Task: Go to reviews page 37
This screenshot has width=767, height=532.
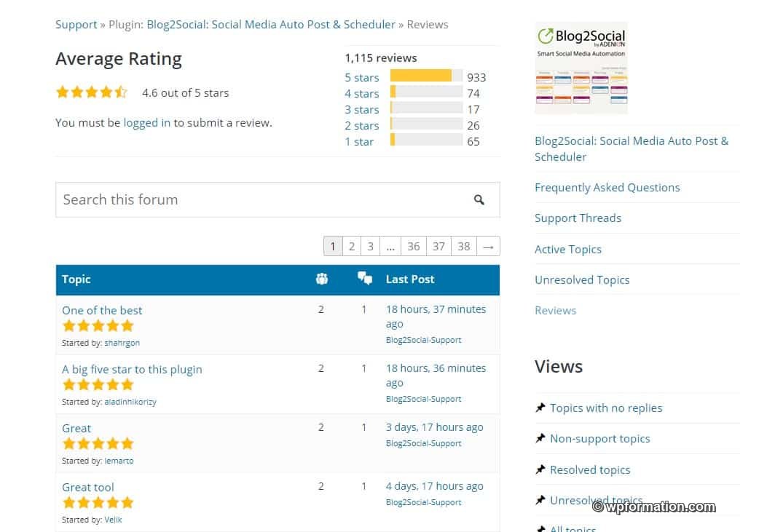Action: tap(438, 246)
